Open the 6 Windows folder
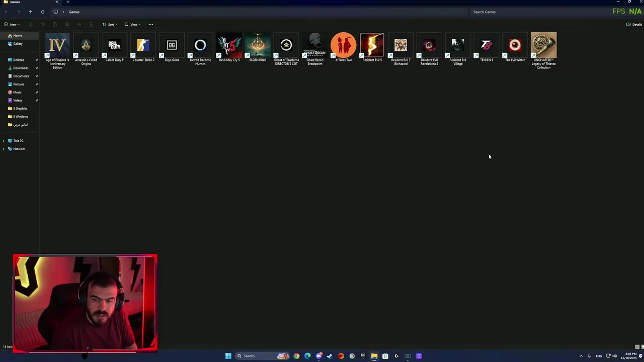The height and width of the screenshot is (362, 644). pyautogui.click(x=20, y=116)
